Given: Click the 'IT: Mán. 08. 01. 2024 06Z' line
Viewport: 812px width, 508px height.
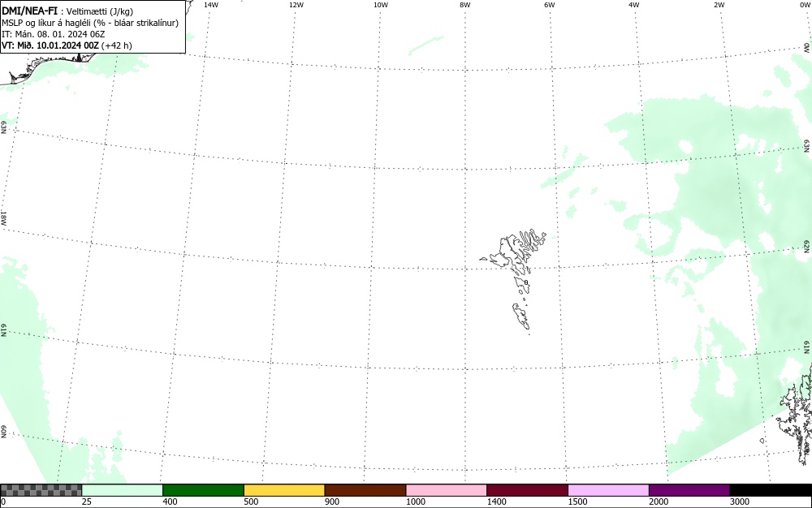Looking at the screenshot, I should (x=54, y=34).
